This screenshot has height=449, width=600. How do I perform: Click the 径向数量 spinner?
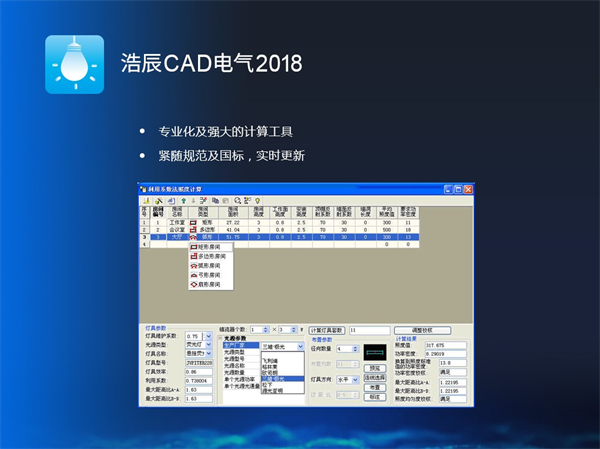pyautogui.click(x=355, y=349)
